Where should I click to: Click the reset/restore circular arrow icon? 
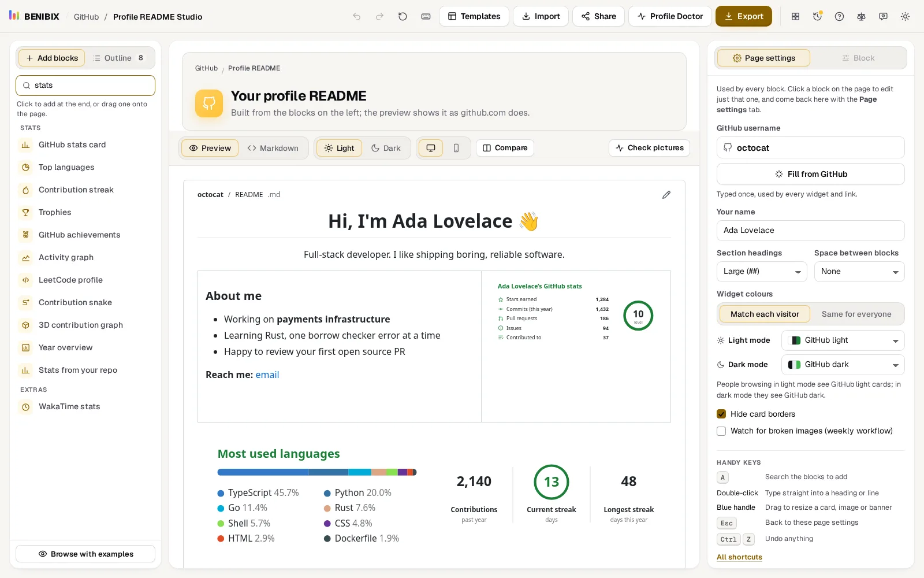(403, 17)
